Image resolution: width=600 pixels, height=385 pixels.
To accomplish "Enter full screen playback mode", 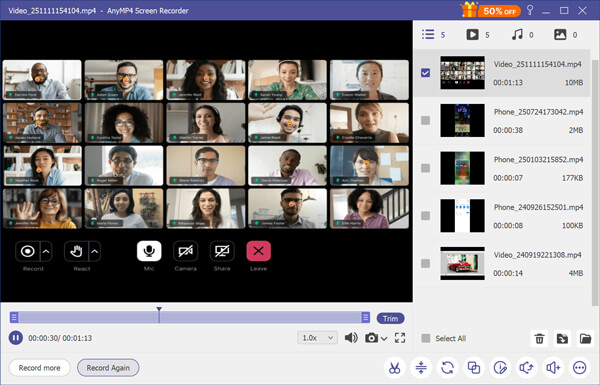I will click(x=400, y=338).
